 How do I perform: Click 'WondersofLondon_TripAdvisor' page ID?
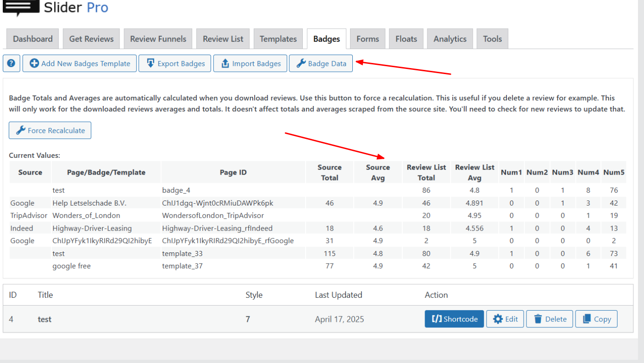(x=213, y=215)
